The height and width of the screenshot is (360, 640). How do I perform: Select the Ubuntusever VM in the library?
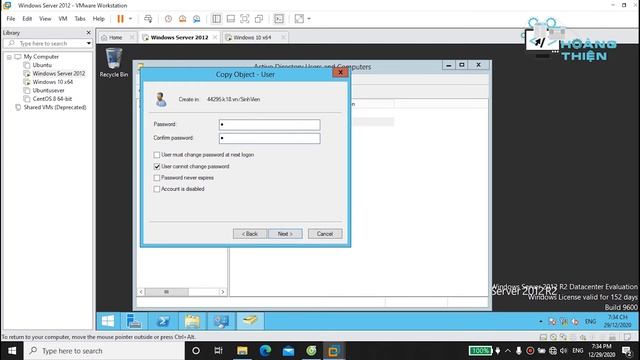tap(48, 91)
